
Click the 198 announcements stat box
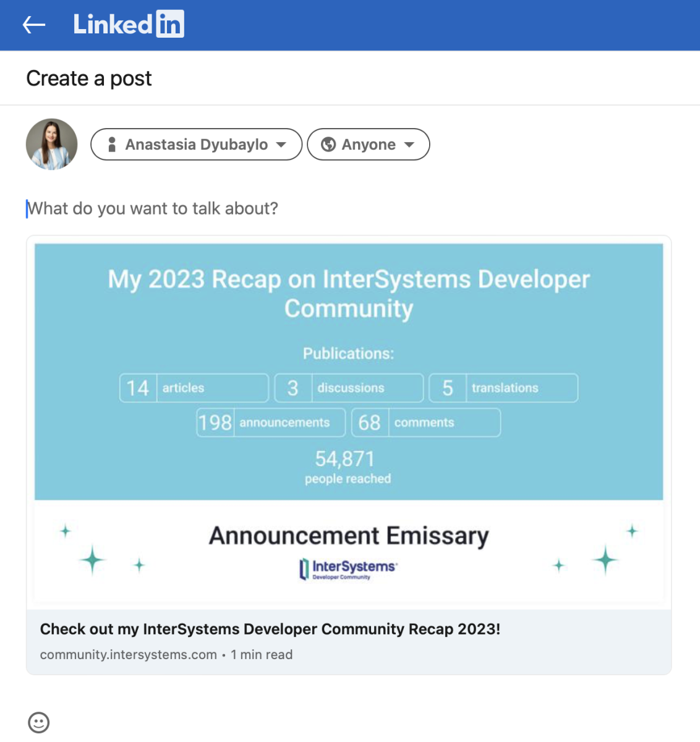tap(271, 422)
